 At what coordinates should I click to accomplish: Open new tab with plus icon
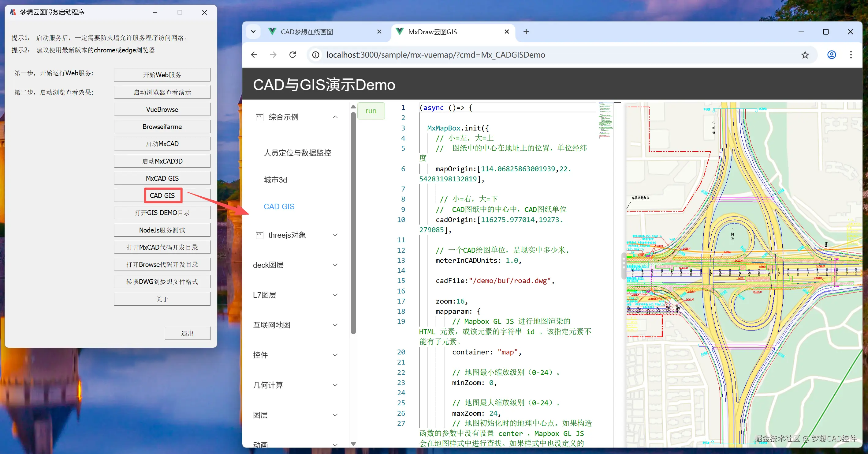pos(526,32)
